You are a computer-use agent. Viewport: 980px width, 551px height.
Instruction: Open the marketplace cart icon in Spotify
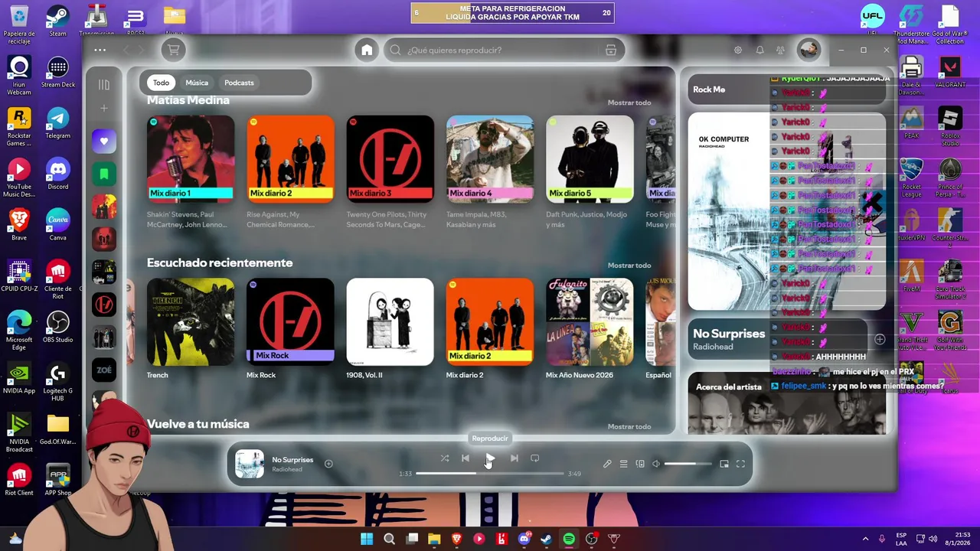tap(174, 50)
